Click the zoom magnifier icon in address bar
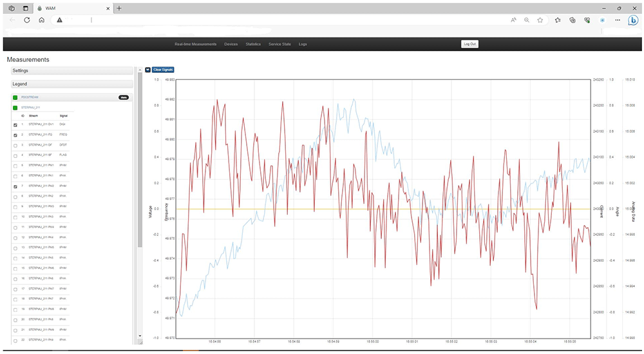This screenshot has height=354, width=644. (x=527, y=20)
